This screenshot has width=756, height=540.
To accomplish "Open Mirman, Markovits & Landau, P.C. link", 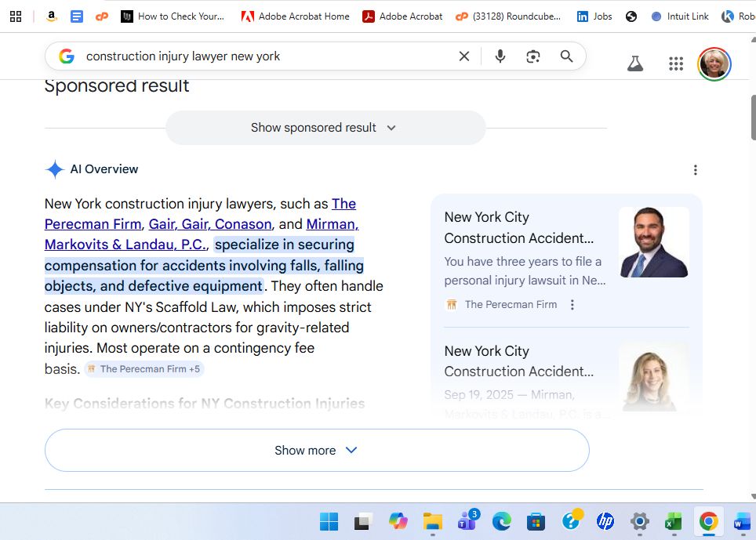I will click(126, 245).
